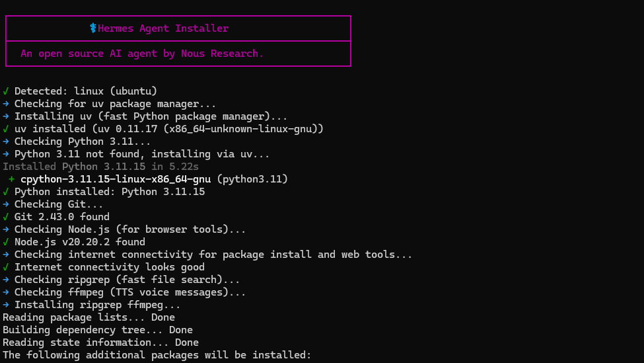Click 'Checking internet connectivity for package install' line
644x363 pixels.
[x=213, y=255]
